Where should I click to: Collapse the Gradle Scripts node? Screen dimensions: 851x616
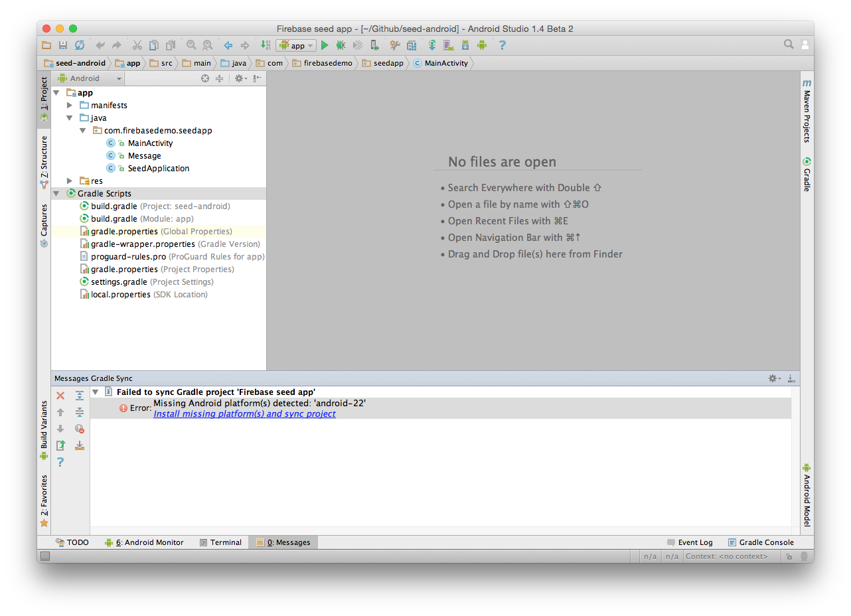[56, 194]
